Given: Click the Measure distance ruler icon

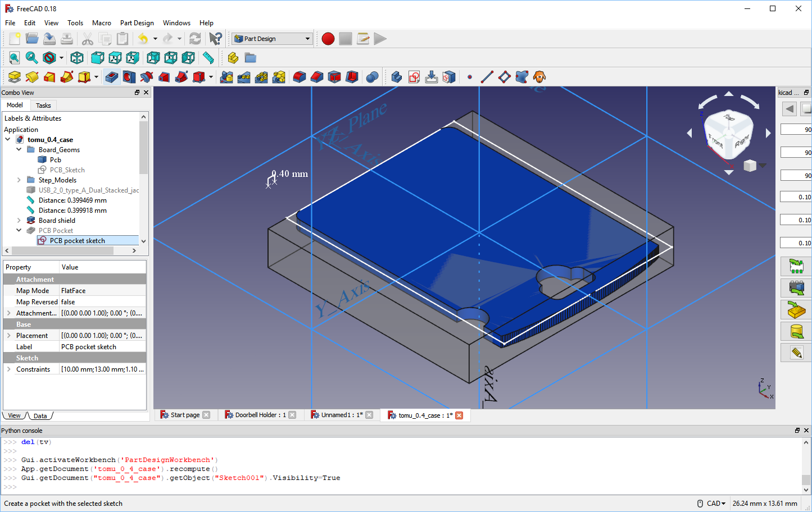Looking at the screenshot, I should coord(208,58).
